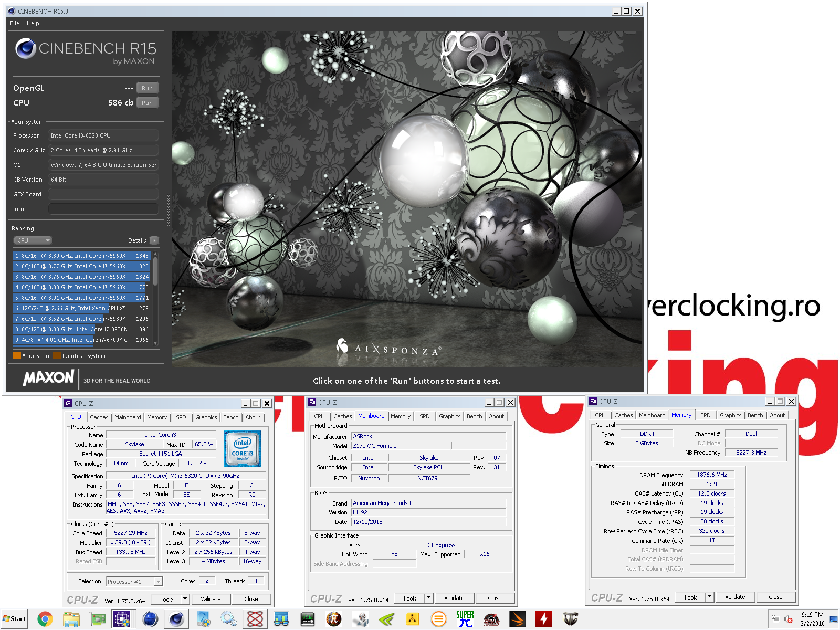Select ranking row 9 i7-6700K 1066
This screenshot has width=840, height=630.
82,340
